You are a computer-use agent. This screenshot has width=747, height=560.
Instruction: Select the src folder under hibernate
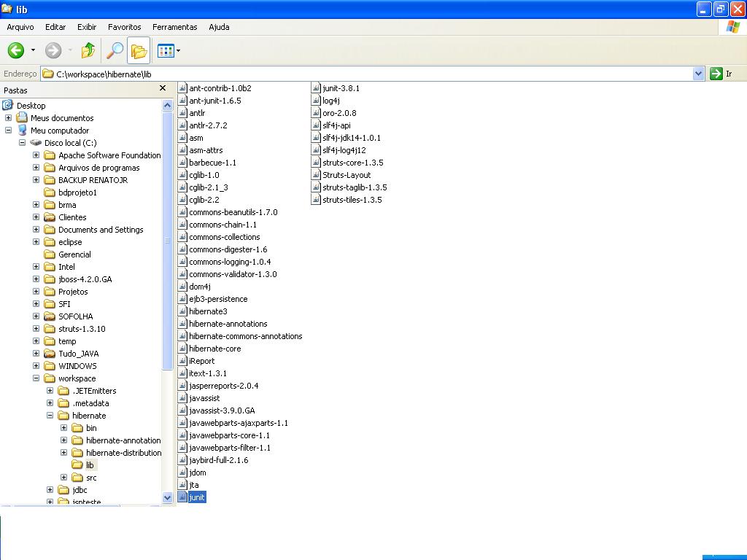pyautogui.click(x=91, y=477)
